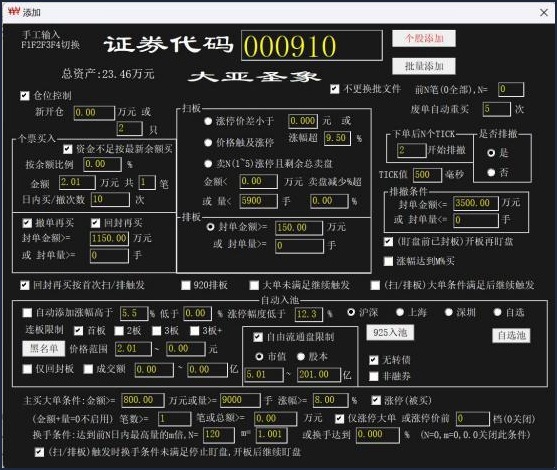Toggle 资金不足按最新余额买 checkbox
The width and height of the screenshot is (557, 470).
pos(67,149)
